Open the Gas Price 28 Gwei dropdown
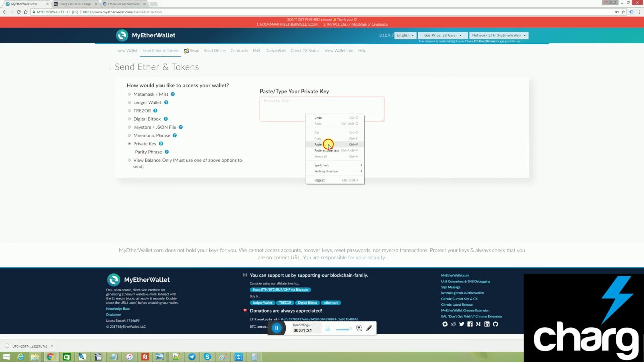The width and height of the screenshot is (644, 362). click(442, 35)
